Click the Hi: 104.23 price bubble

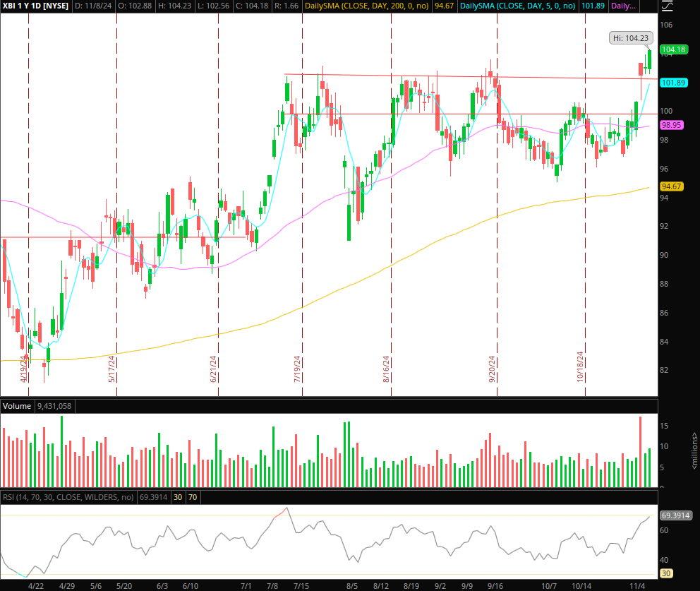point(630,38)
